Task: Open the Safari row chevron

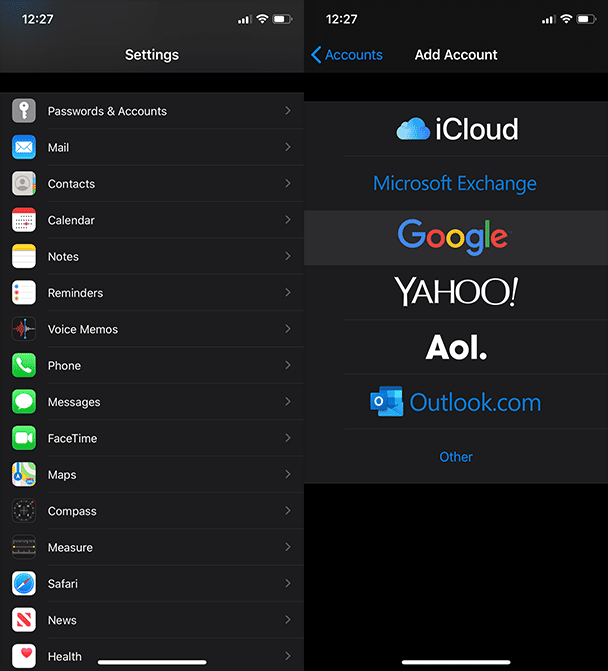Action: tap(288, 584)
